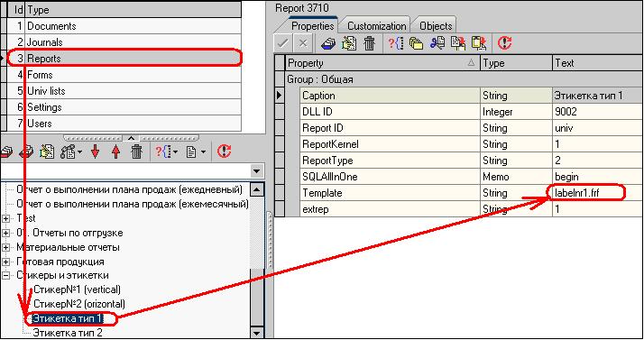Select Этикетка тип 2 tree item

(x=68, y=333)
